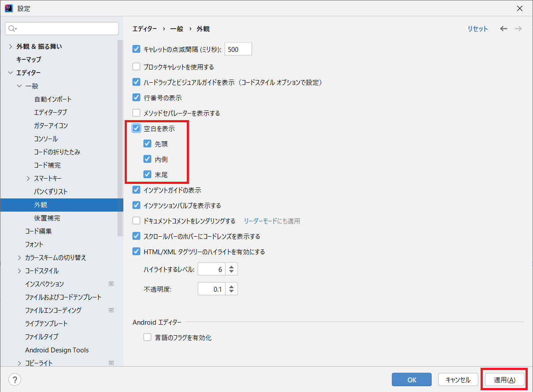Image resolution: width=533 pixels, height=392 pixels.
Task: Select Android Design Tools in tree
Action: [57, 350]
